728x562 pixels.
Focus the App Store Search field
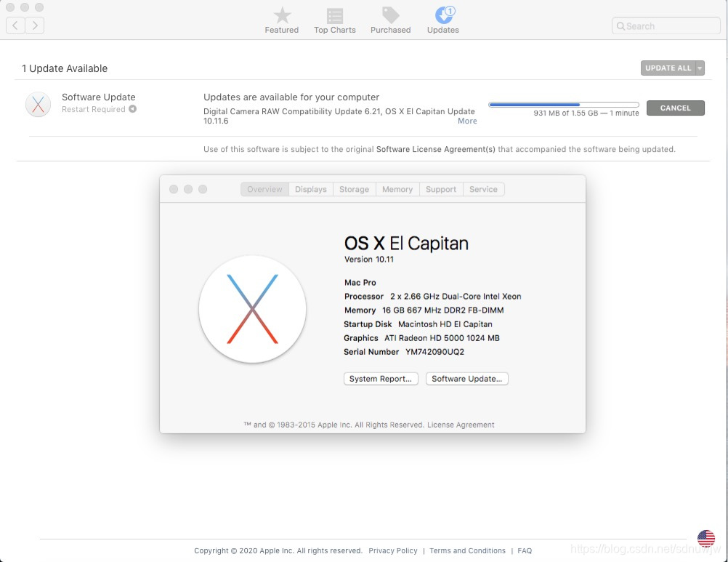click(666, 26)
